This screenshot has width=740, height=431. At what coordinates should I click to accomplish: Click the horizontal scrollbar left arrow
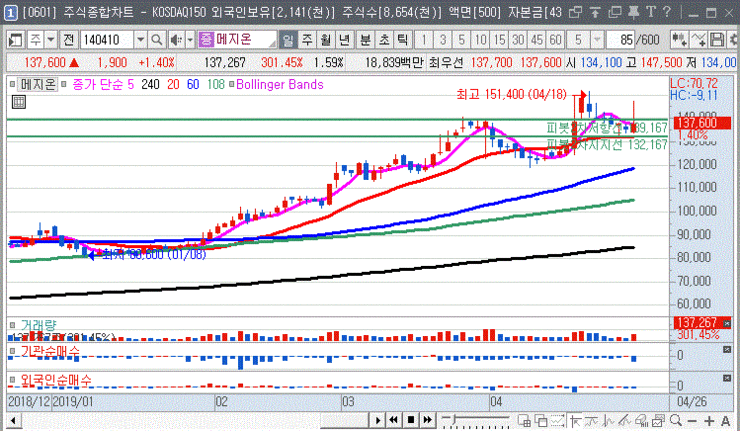click(13, 420)
